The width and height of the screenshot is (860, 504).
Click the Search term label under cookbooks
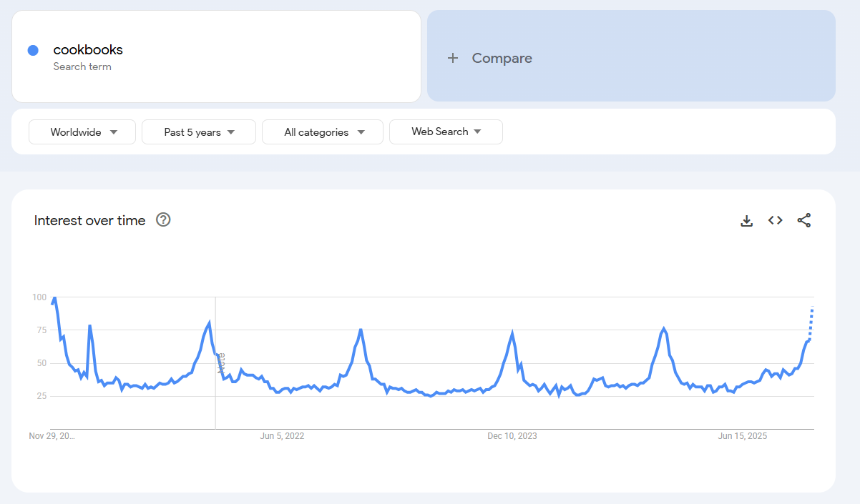click(82, 67)
